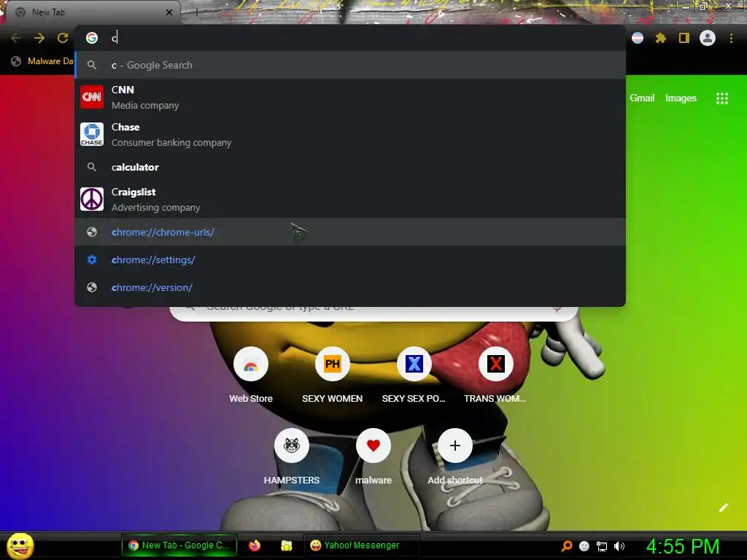Open the malware heart shortcut
This screenshot has width=747, height=560.
pyautogui.click(x=373, y=457)
